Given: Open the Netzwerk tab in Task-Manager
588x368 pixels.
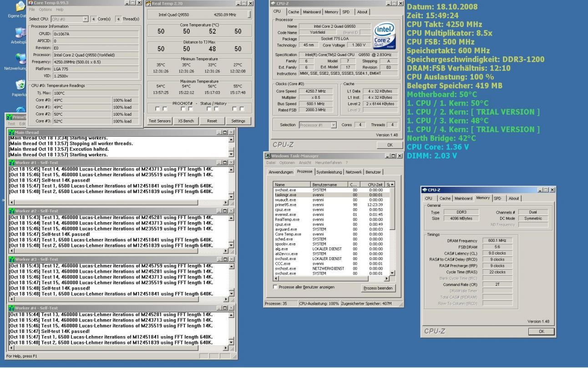Looking at the screenshot, I should point(354,172).
